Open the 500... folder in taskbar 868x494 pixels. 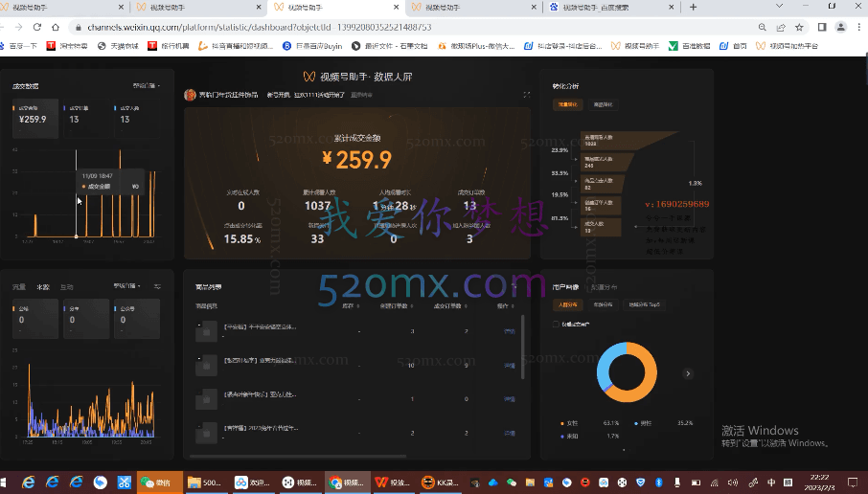coord(207,483)
